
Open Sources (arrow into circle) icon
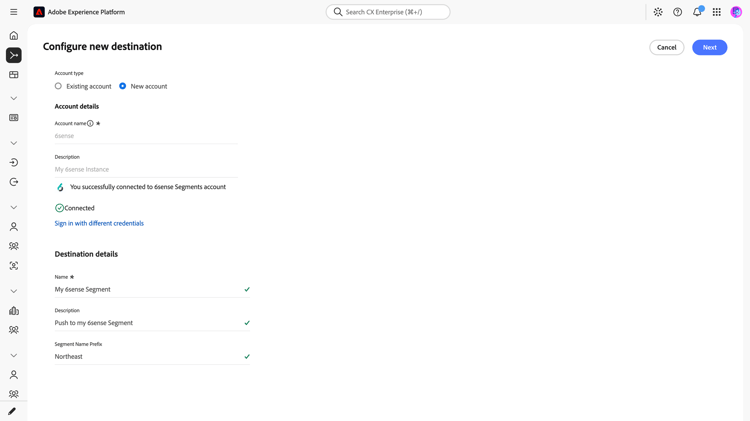tap(13, 163)
